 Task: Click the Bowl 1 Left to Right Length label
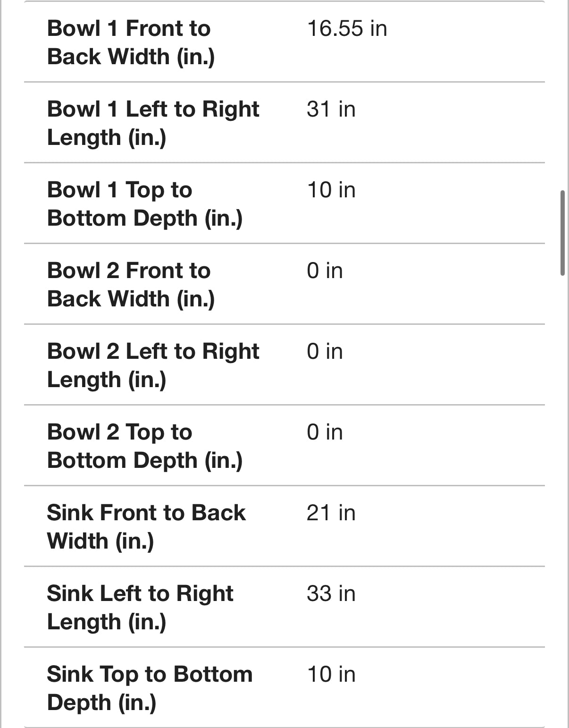click(153, 123)
